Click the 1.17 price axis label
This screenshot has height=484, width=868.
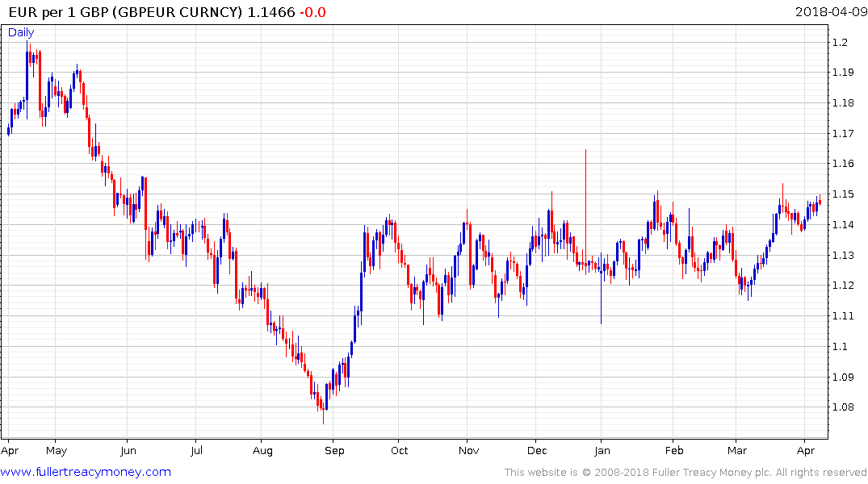pos(843,133)
